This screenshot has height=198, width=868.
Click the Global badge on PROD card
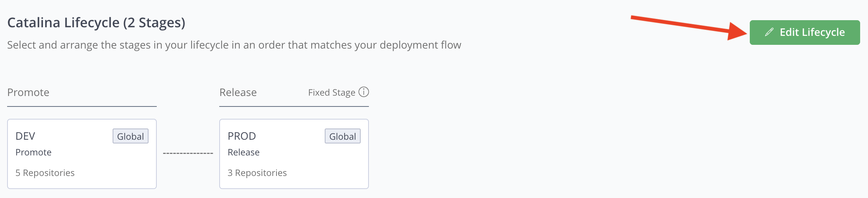pyautogui.click(x=343, y=136)
